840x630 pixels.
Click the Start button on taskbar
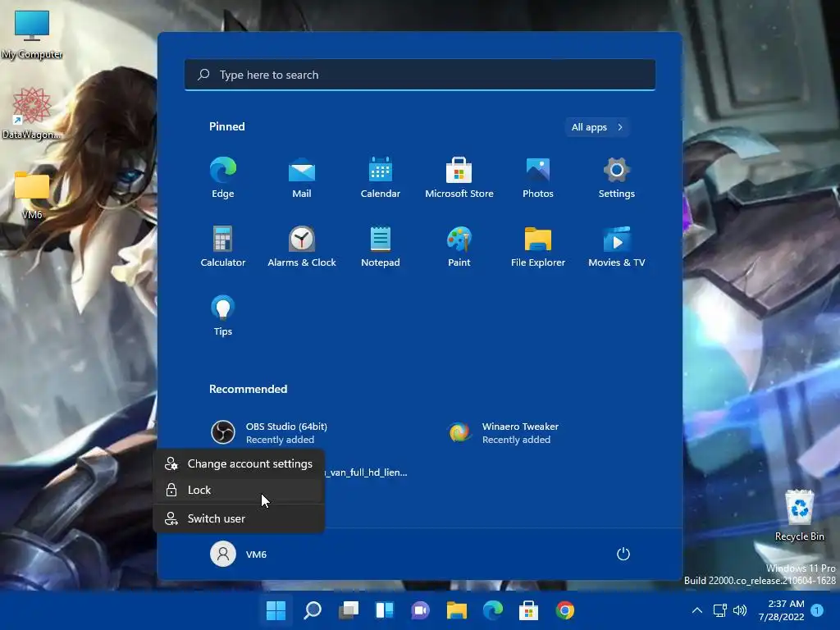click(x=276, y=610)
